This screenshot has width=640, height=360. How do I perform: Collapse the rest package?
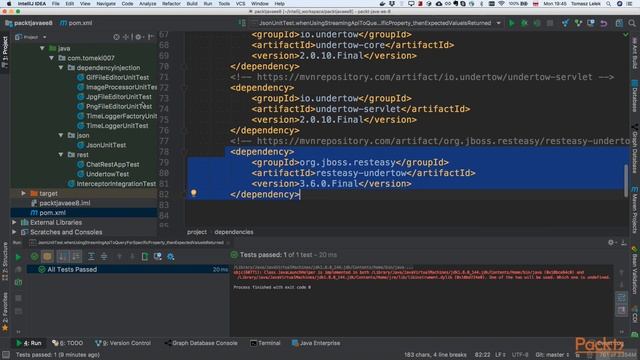tap(61, 155)
